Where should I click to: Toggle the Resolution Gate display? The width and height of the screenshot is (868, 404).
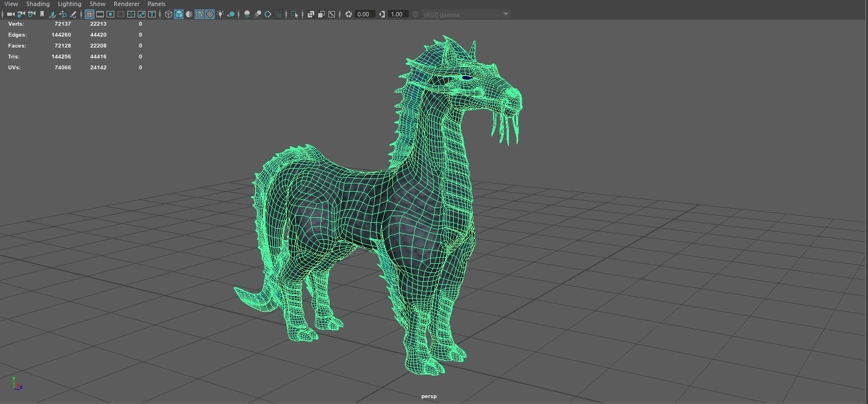point(110,14)
